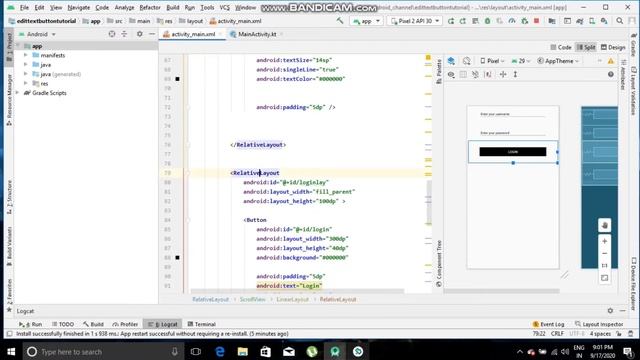
Task: Select the app module in project tree
Action: (37, 46)
